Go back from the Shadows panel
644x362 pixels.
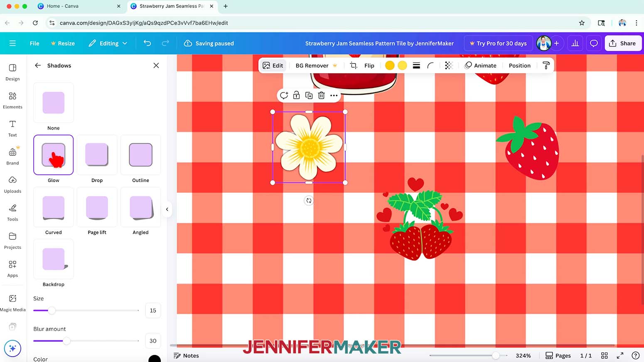click(x=38, y=66)
